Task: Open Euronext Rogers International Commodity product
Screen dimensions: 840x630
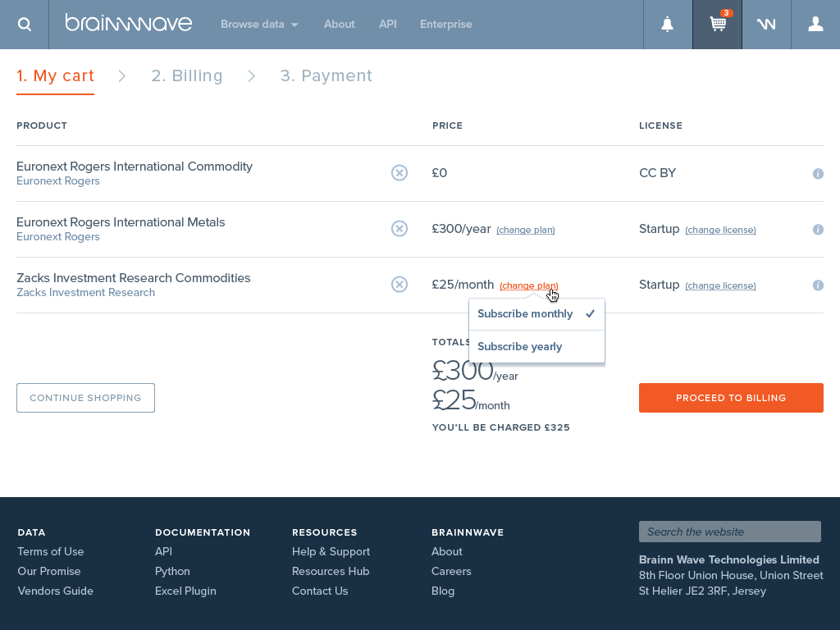Action: point(135,167)
